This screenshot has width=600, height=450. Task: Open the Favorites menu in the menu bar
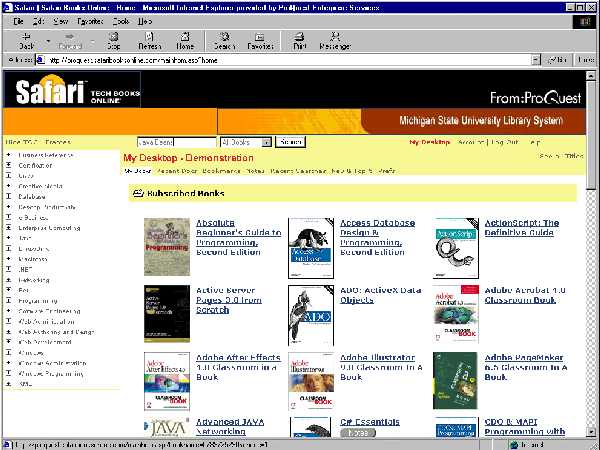click(90, 21)
